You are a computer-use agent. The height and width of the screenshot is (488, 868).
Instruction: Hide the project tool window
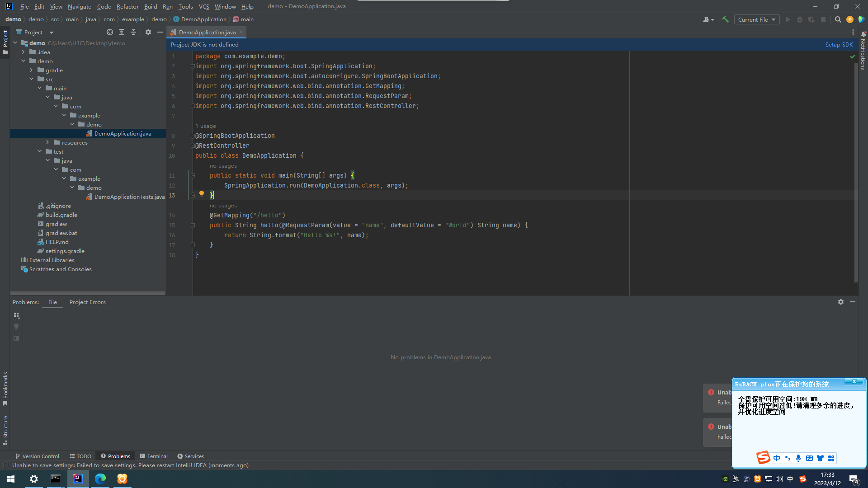tap(160, 32)
